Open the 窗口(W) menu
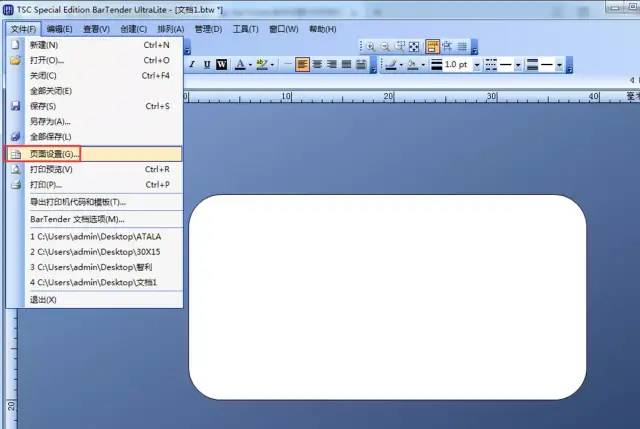The image size is (640, 429). pos(283,29)
